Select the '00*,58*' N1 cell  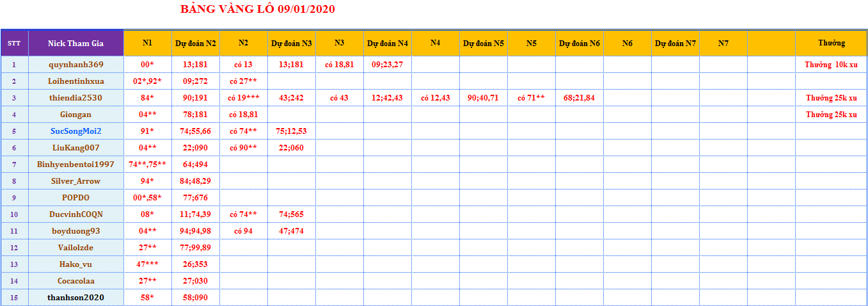pos(148,198)
